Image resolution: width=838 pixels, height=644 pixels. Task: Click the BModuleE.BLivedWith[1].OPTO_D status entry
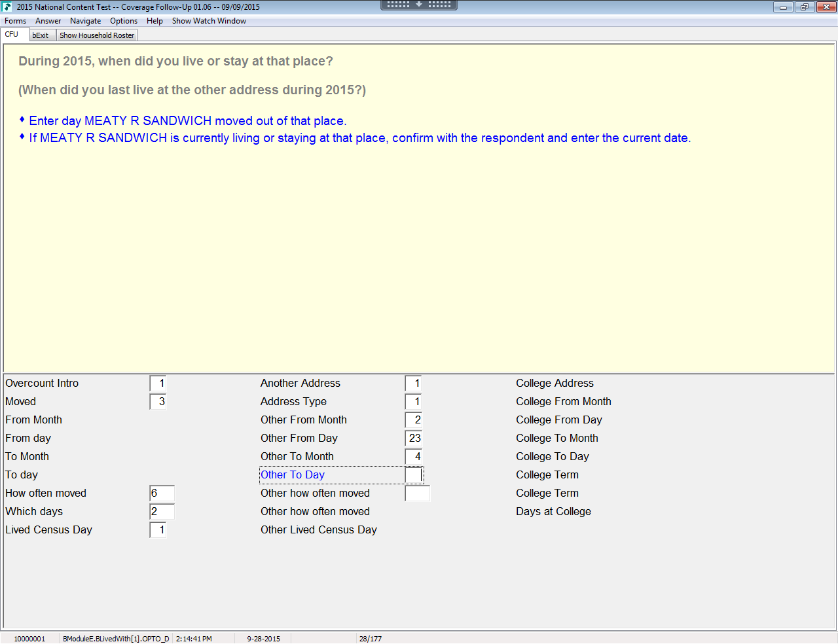[116, 639]
